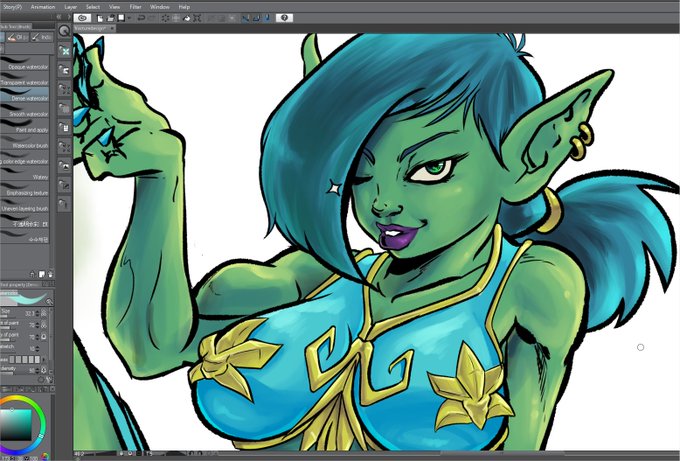The width and height of the screenshot is (680, 461).
Task: Open the Layer menu
Action: point(71,7)
